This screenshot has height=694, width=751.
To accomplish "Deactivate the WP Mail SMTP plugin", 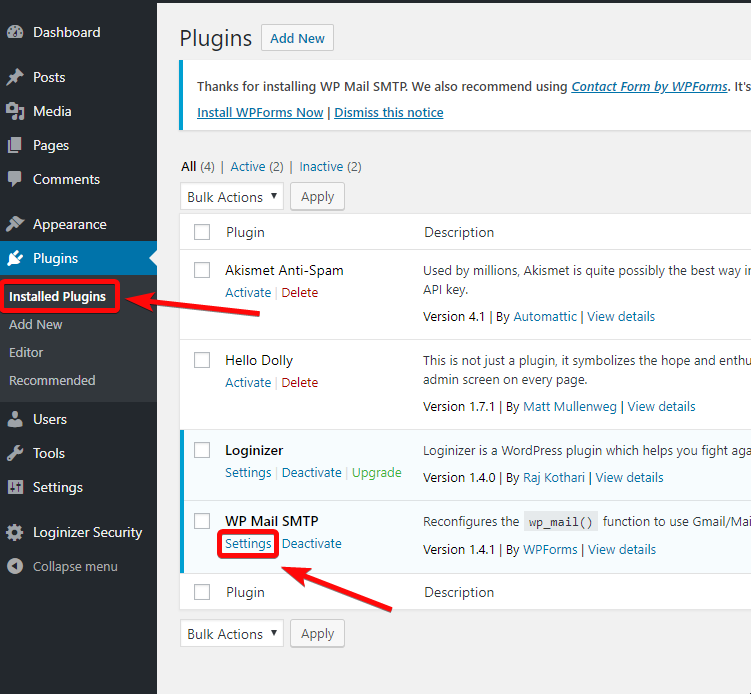I will coord(311,544).
